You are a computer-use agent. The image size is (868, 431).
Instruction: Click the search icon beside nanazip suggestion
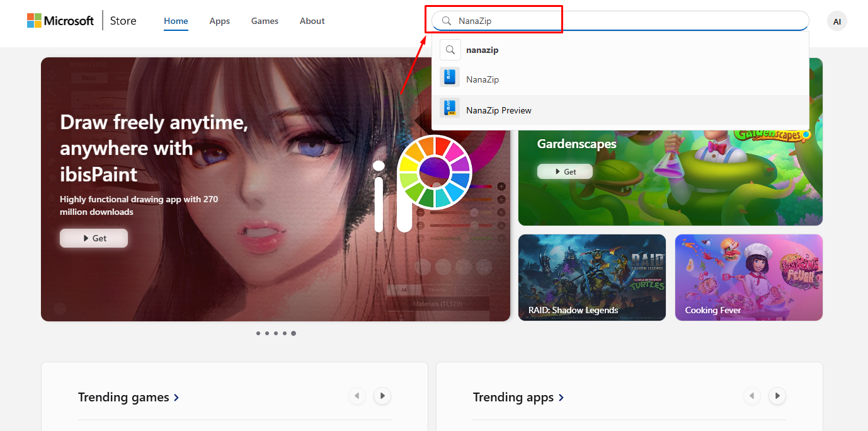pos(450,49)
